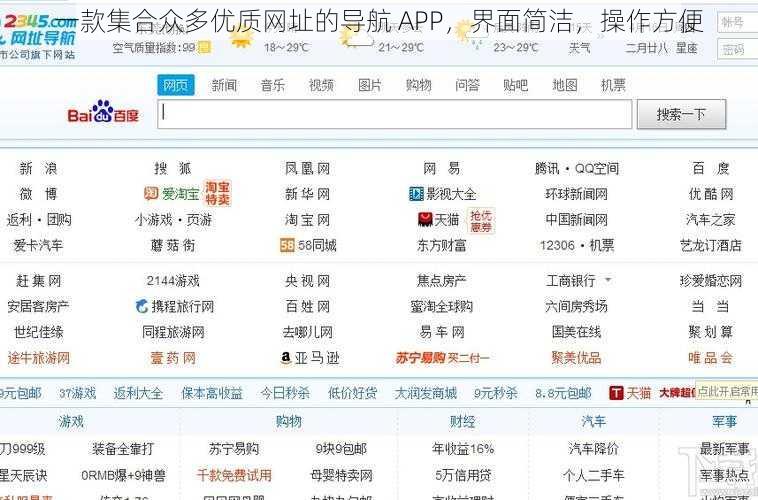The height and width of the screenshot is (500, 758).
Task: Open 淘宝特卖 badge
Action: click(218, 193)
